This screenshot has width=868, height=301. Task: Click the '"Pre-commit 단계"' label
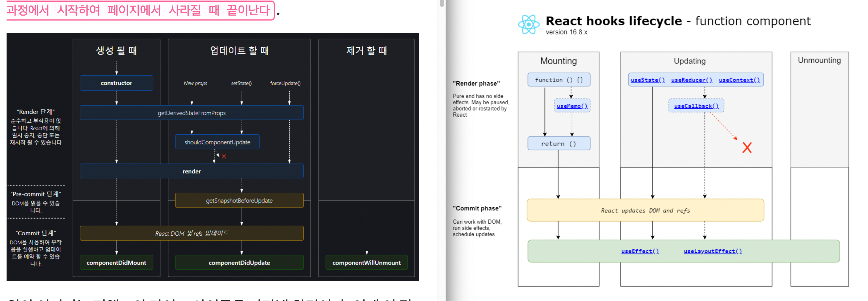pos(36,194)
